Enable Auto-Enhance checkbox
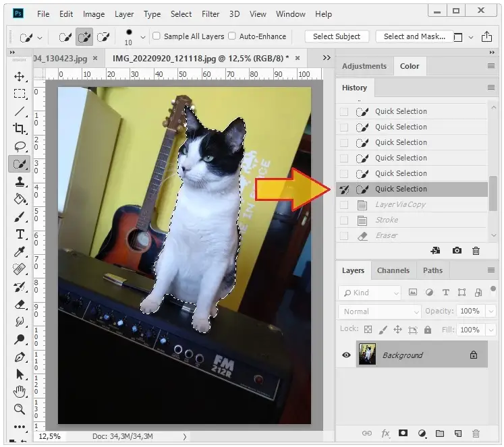Viewport: 504px width, 447px height. tap(231, 36)
